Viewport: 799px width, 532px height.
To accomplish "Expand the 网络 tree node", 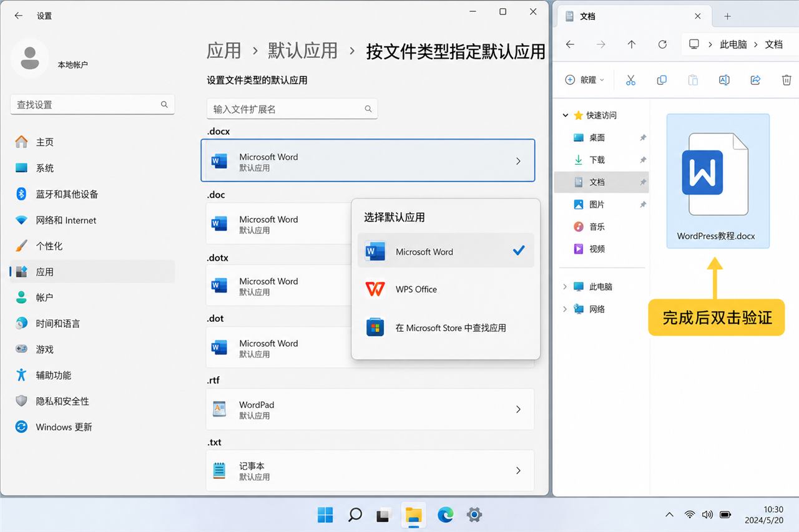I will (566, 309).
